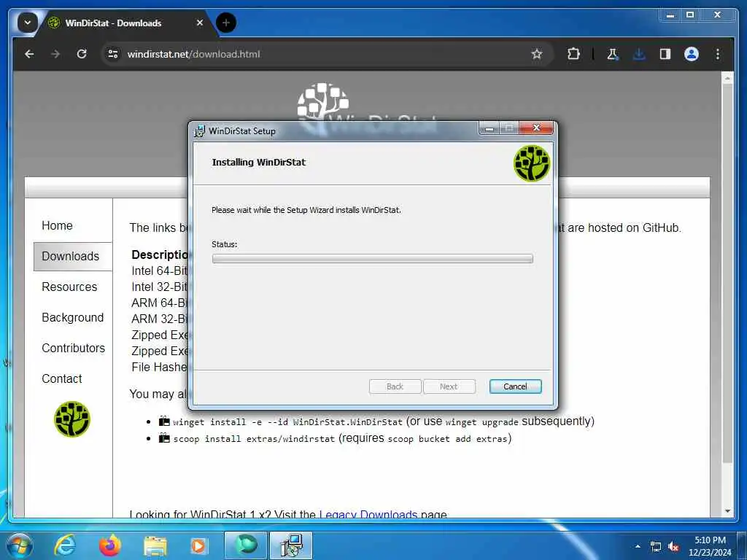The image size is (747, 560).
Task: Bookmark this page with the star icon
Action: tap(537, 54)
